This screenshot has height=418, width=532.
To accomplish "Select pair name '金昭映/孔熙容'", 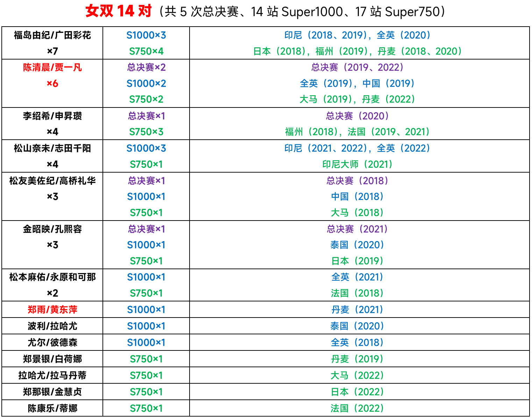I will [x=52, y=229].
